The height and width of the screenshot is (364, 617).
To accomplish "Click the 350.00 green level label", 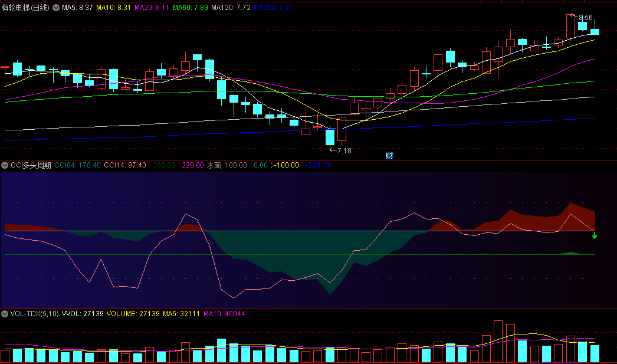I will click(162, 165).
